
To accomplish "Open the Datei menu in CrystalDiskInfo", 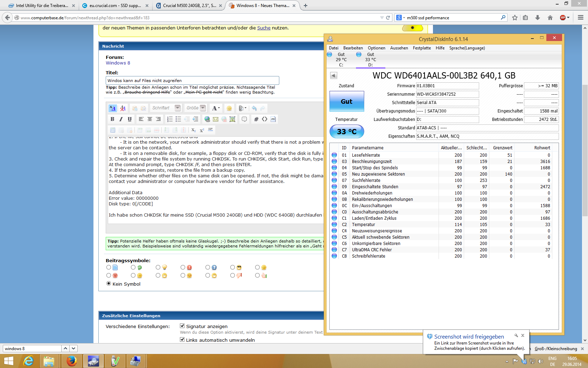I will tap(334, 48).
